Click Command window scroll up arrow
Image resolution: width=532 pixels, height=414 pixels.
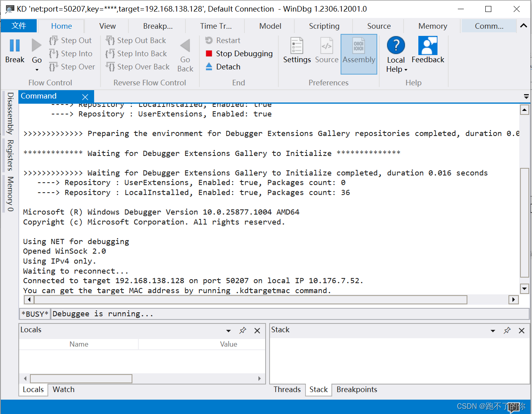pyautogui.click(x=524, y=110)
